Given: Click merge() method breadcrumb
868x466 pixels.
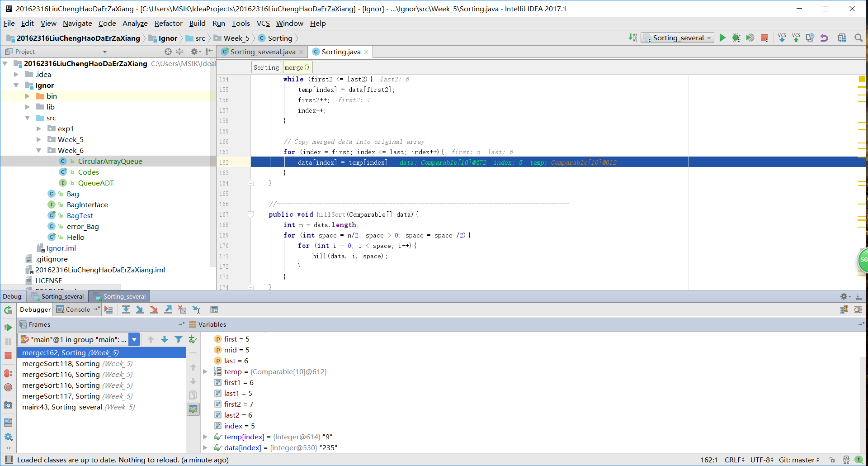Looking at the screenshot, I should click(297, 67).
